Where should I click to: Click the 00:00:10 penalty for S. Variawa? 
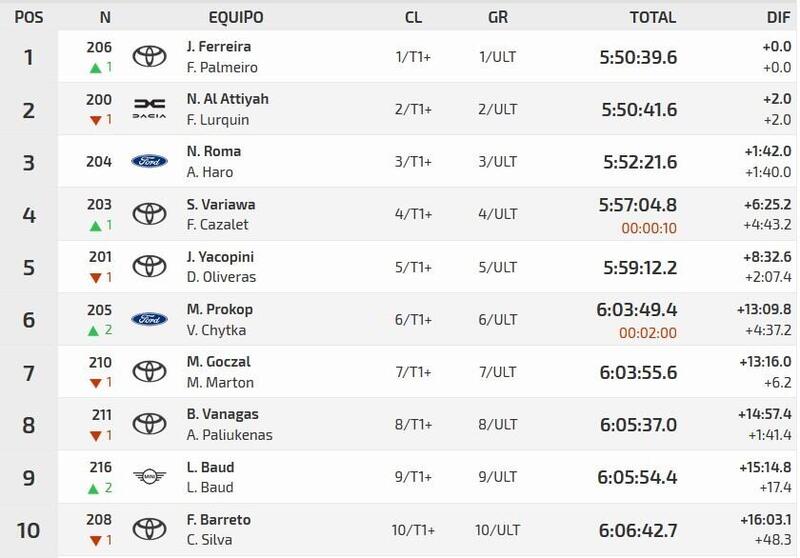coord(649,227)
